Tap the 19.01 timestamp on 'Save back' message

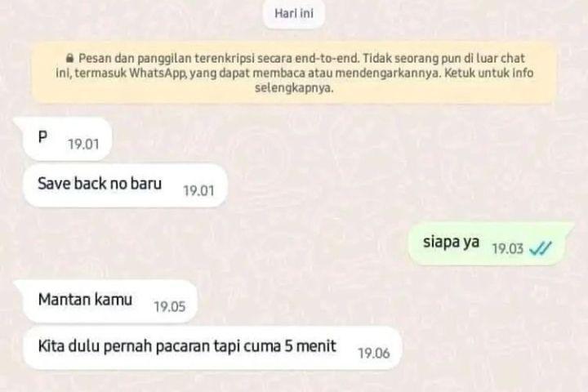198,191
